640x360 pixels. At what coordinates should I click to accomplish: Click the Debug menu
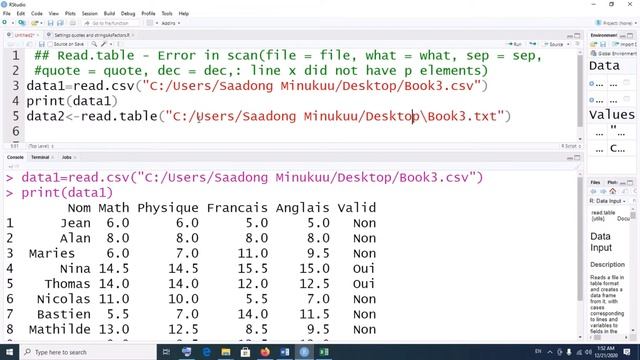pos(128,13)
